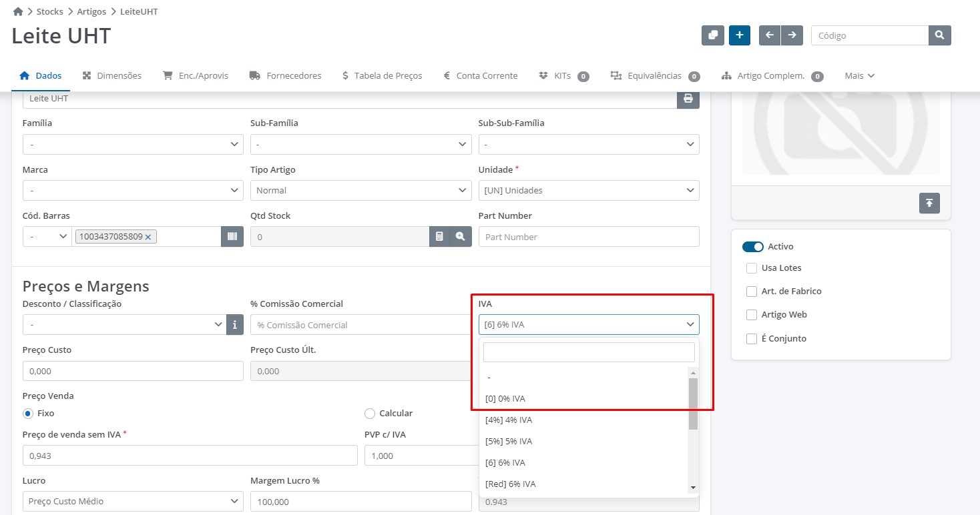
Task: Click the Stocks breadcrumb link
Action: pos(49,11)
